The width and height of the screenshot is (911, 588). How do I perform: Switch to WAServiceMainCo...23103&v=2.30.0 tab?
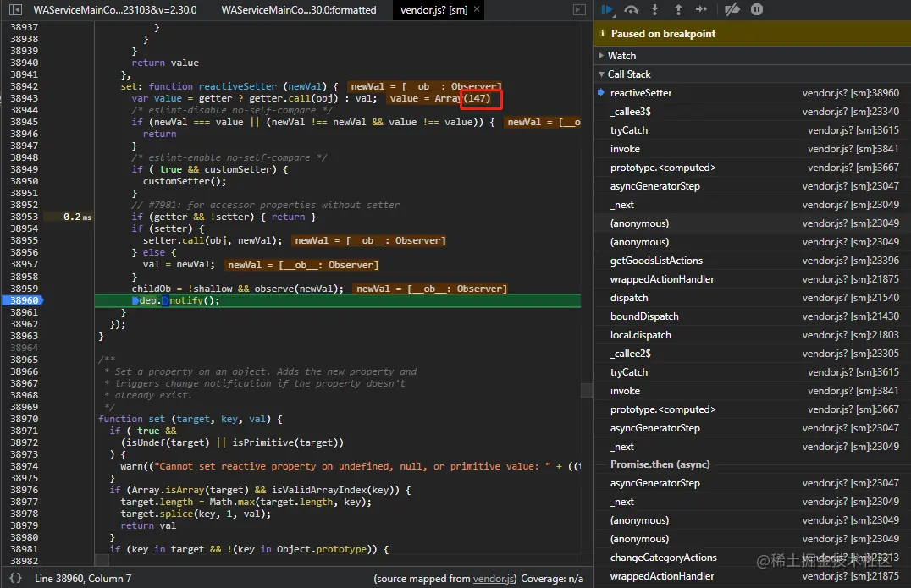[x=115, y=10]
